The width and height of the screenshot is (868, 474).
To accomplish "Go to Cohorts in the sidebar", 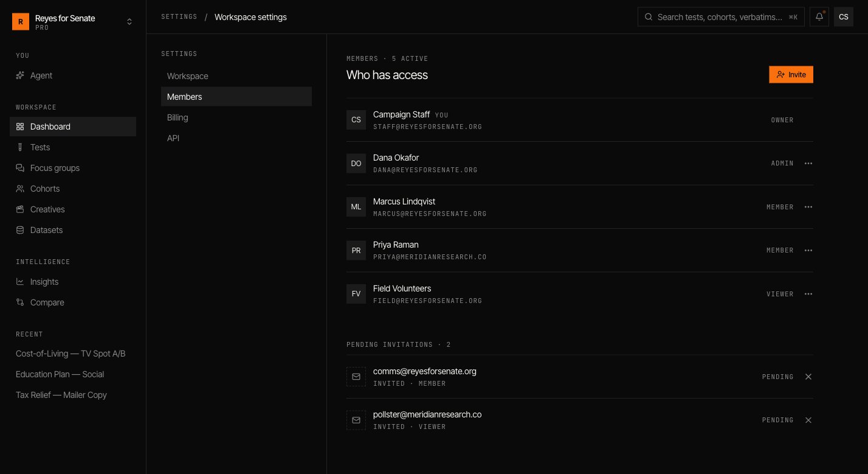I will (x=73, y=189).
